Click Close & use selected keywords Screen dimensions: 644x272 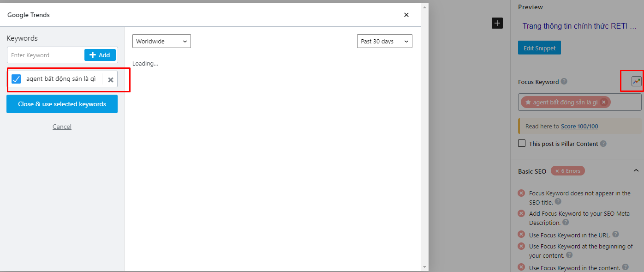tap(62, 104)
